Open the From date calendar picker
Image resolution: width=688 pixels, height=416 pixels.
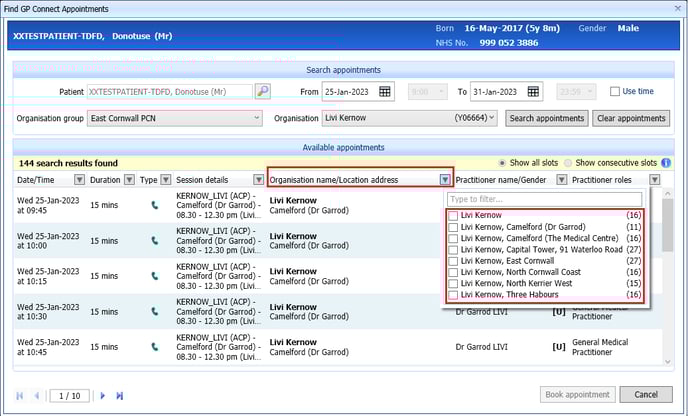tap(386, 91)
